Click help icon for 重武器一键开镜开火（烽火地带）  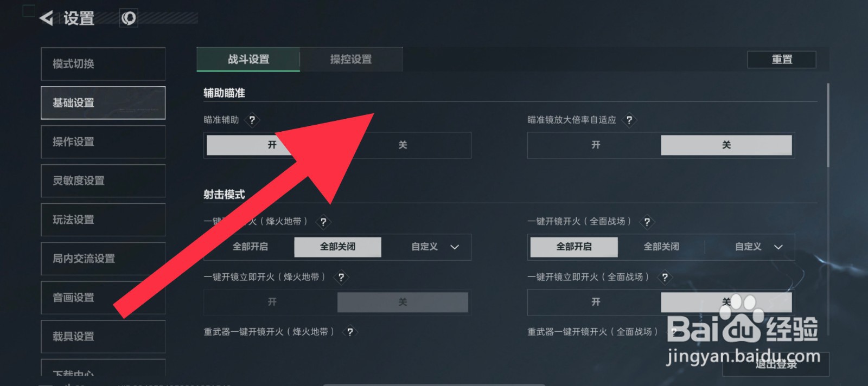(x=350, y=332)
